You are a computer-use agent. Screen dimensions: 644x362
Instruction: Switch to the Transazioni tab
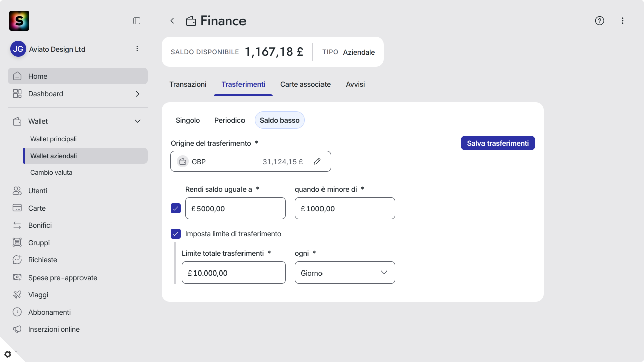coord(188,84)
